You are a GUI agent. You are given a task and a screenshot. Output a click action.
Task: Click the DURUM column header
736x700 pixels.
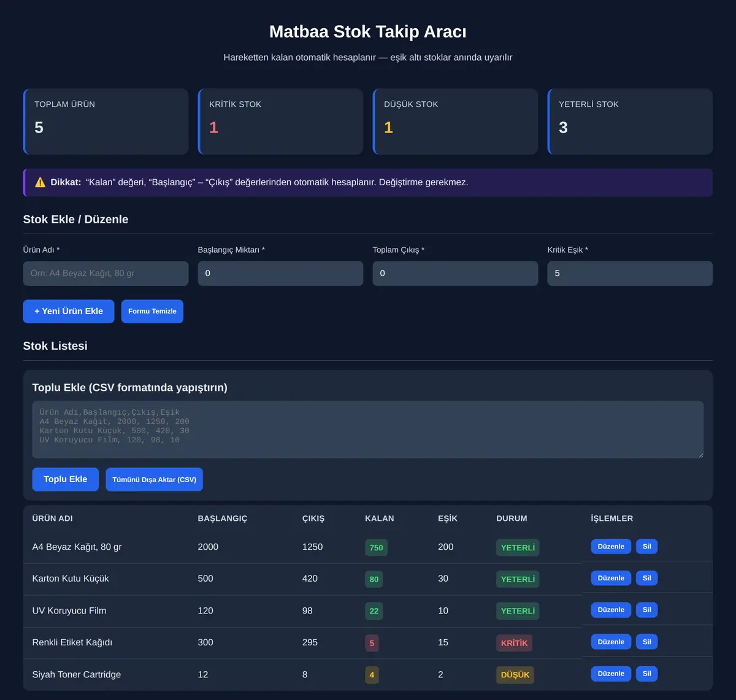(512, 518)
